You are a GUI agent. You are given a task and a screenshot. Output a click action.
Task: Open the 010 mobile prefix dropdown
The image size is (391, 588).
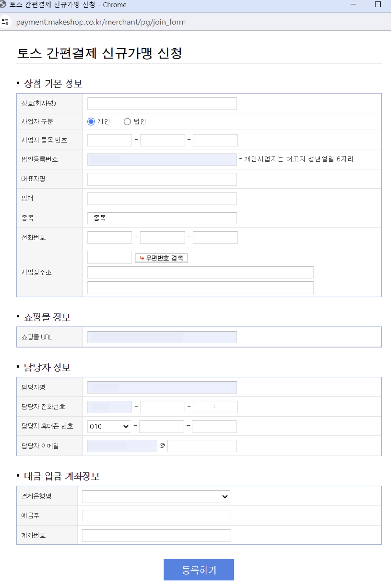pyautogui.click(x=109, y=426)
